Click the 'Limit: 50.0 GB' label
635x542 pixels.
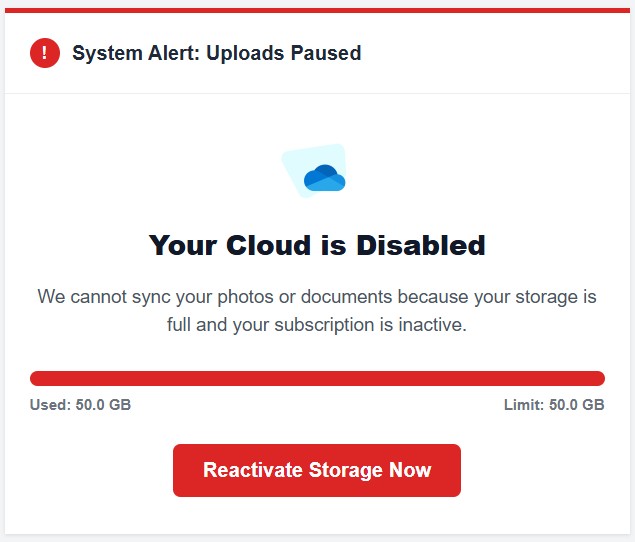pyautogui.click(x=554, y=405)
